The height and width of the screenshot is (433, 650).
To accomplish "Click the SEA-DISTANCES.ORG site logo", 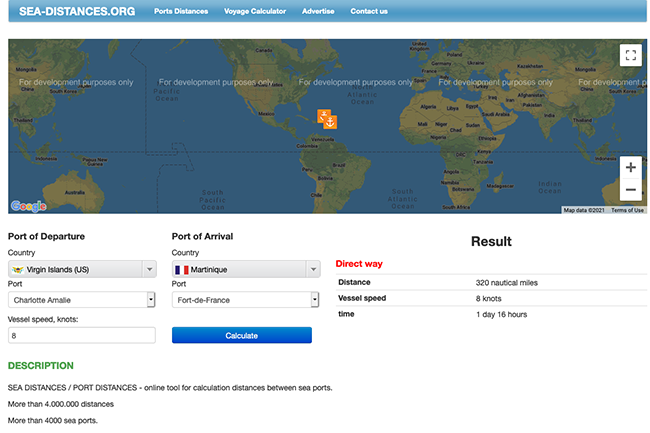I will click(x=76, y=11).
